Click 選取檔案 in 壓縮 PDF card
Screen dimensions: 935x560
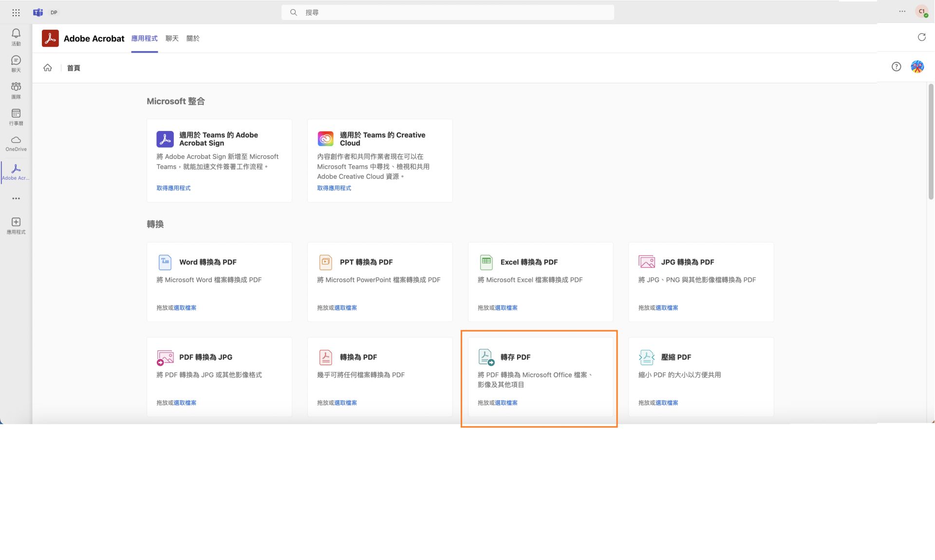[x=667, y=403]
